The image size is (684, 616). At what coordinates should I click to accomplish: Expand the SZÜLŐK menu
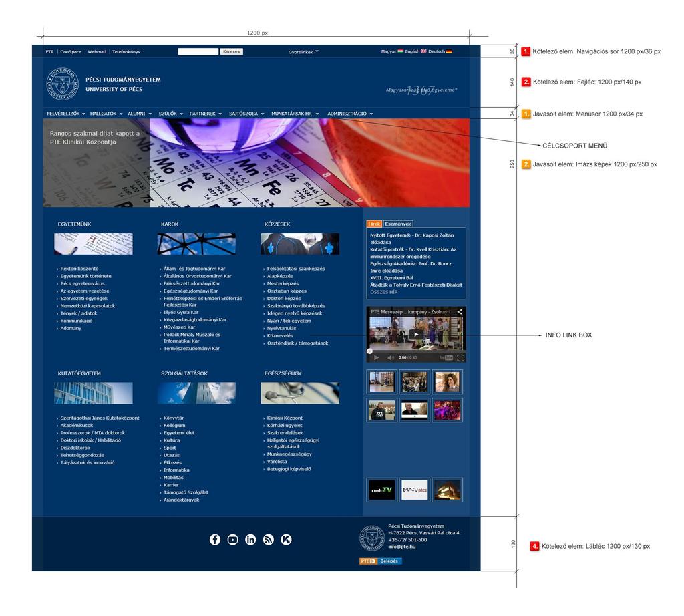[x=170, y=114]
